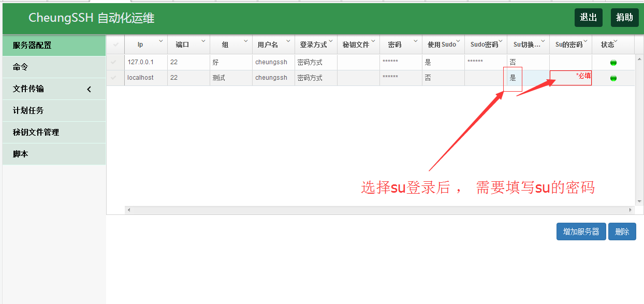Click the port 22 cell for localhost
This screenshot has height=304, width=644.
pos(188,78)
